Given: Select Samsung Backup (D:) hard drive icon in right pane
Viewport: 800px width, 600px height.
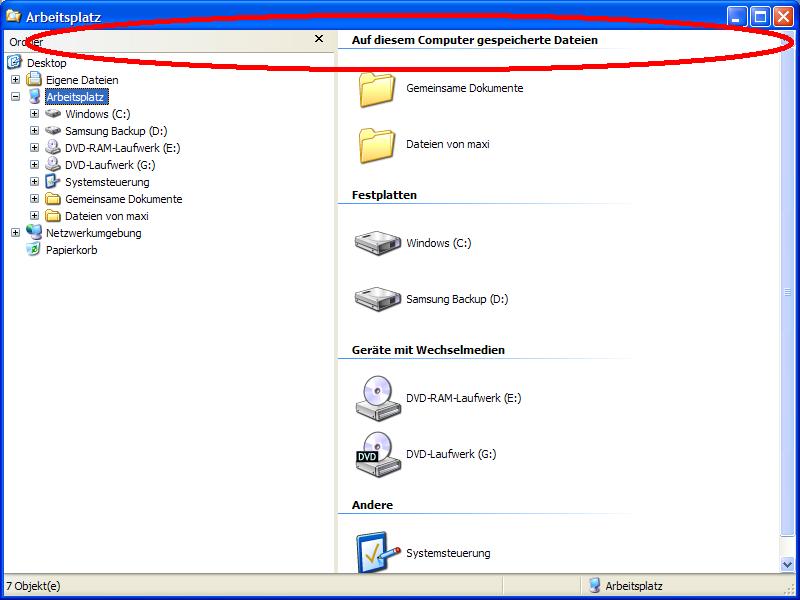Looking at the screenshot, I should pyautogui.click(x=378, y=299).
